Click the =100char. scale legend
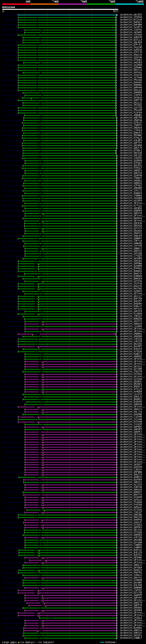The image size is (146, 644). pos(108,642)
